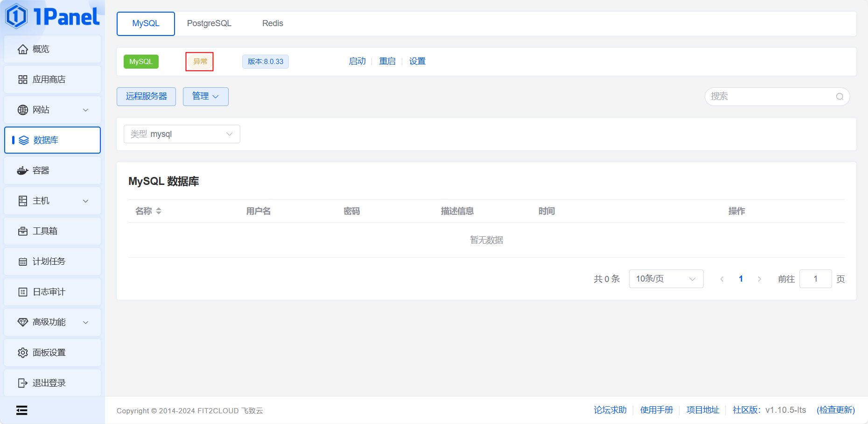The height and width of the screenshot is (424, 868).
Task: Open 计划任务 menu item
Action: click(x=52, y=261)
